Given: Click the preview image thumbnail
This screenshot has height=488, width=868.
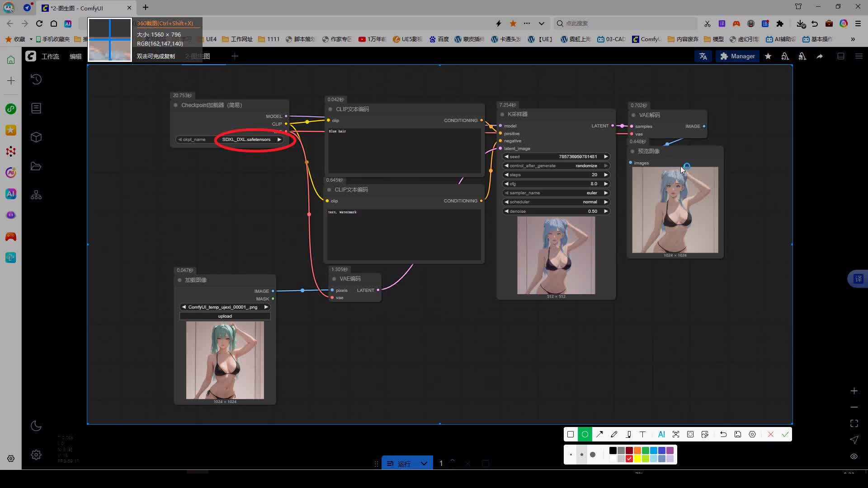Looking at the screenshot, I should tap(675, 210).
